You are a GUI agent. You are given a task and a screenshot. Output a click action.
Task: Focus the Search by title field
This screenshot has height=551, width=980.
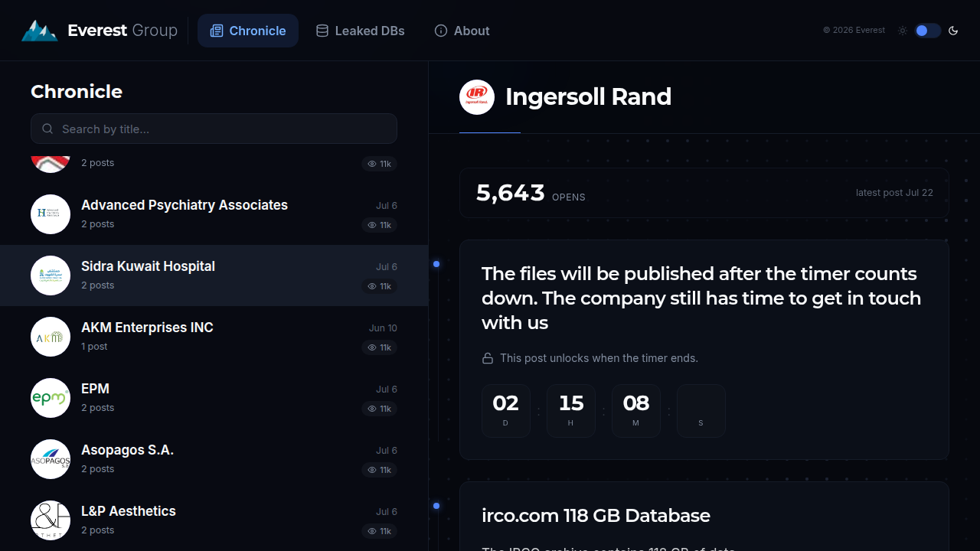click(x=214, y=129)
